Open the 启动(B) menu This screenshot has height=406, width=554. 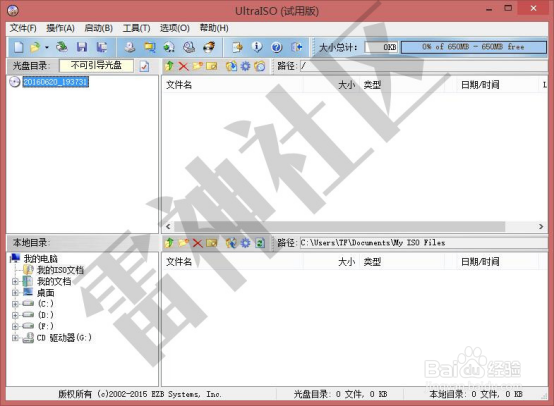click(x=99, y=28)
